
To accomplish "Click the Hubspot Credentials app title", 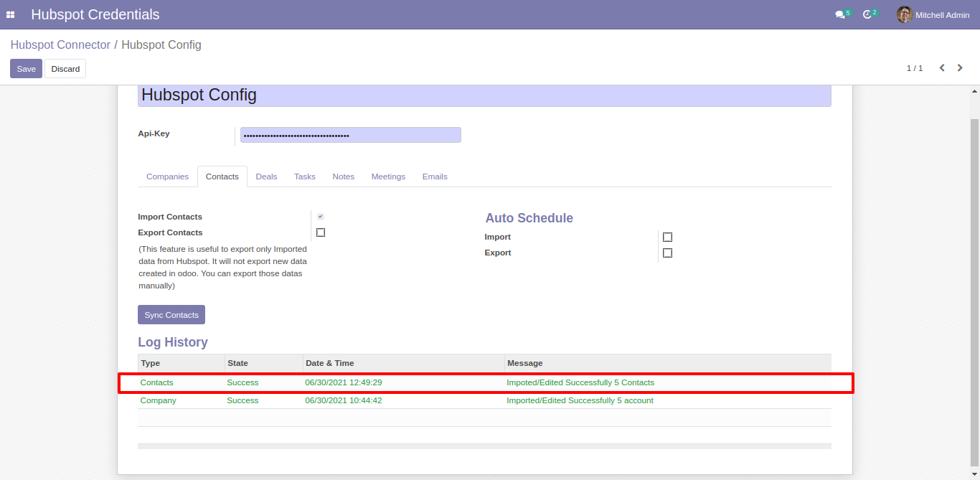I will [x=95, y=14].
